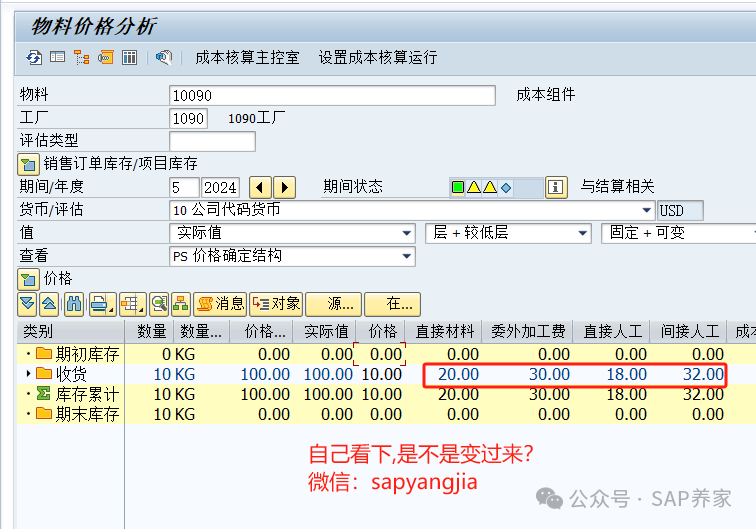Click the 物料 input field with 10090
The height and width of the screenshot is (529, 756).
coord(332,95)
